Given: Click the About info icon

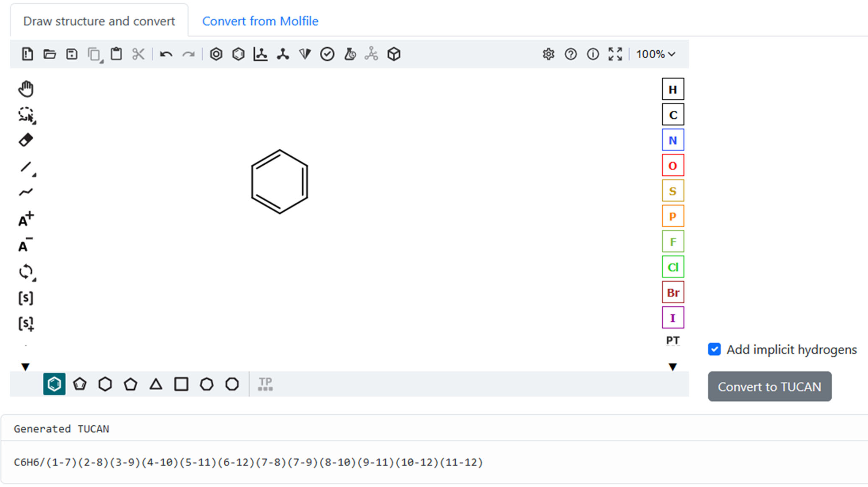Looking at the screenshot, I should coord(593,54).
